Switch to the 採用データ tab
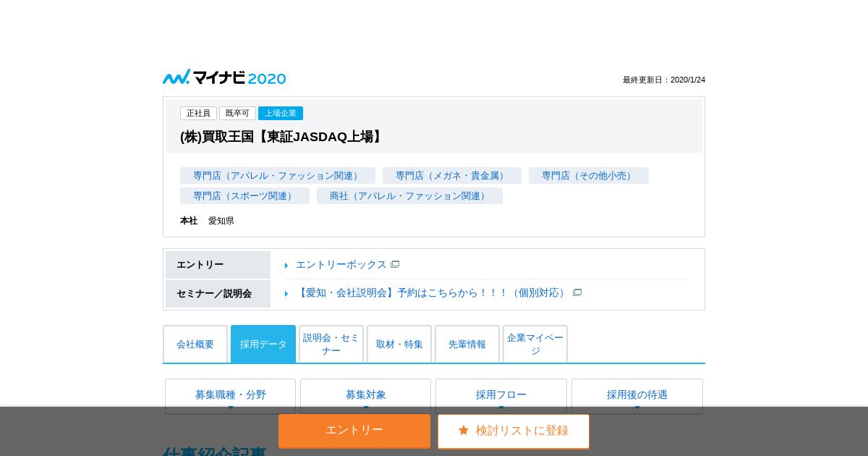The width and height of the screenshot is (868, 456). click(263, 345)
